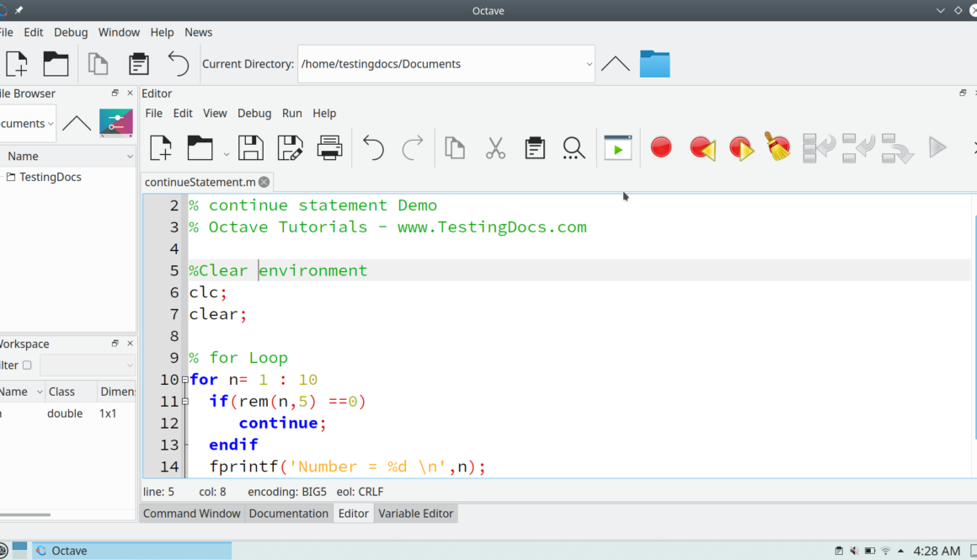Save file and run the script
Viewport: 977px width, 560px height.
[x=617, y=148]
